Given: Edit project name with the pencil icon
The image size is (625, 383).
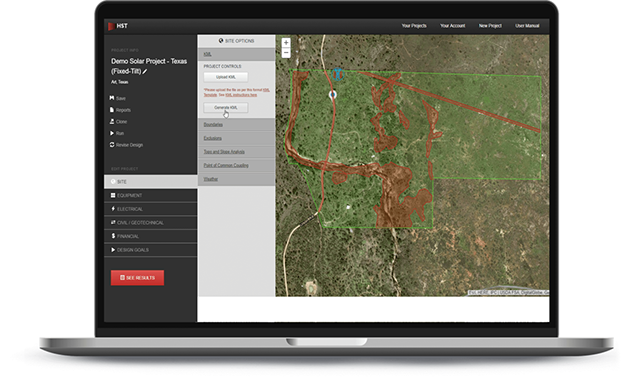Looking at the screenshot, I should coord(145,72).
